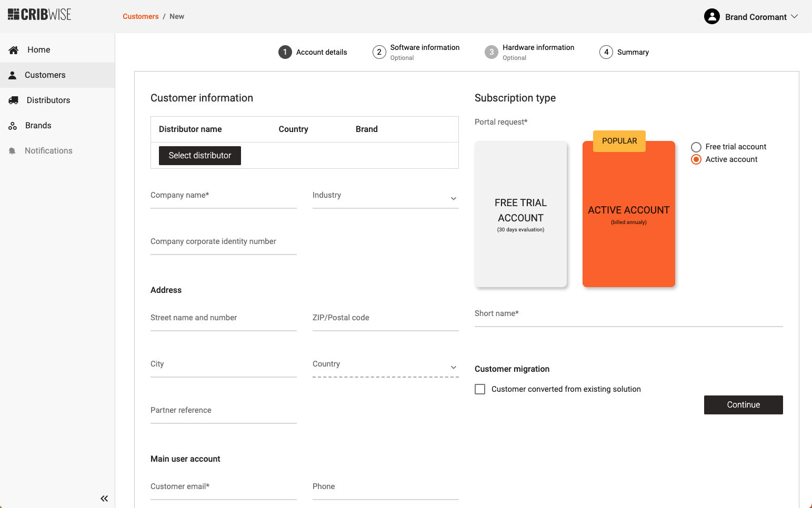Click the Distributors truck icon
This screenshot has height=508, width=812.
pos(14,100)
